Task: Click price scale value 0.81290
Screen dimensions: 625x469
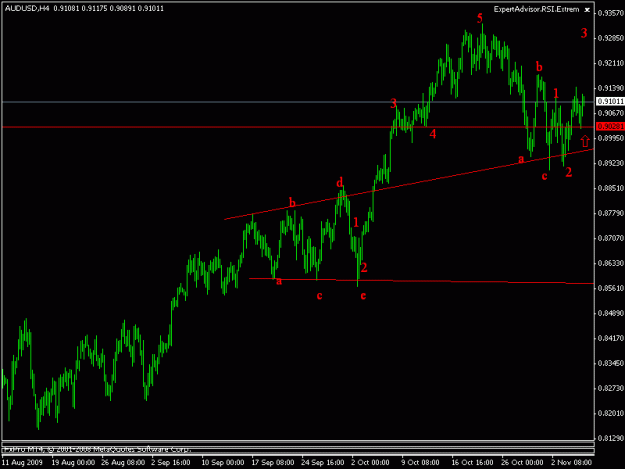Action: (x=611, y=438)
